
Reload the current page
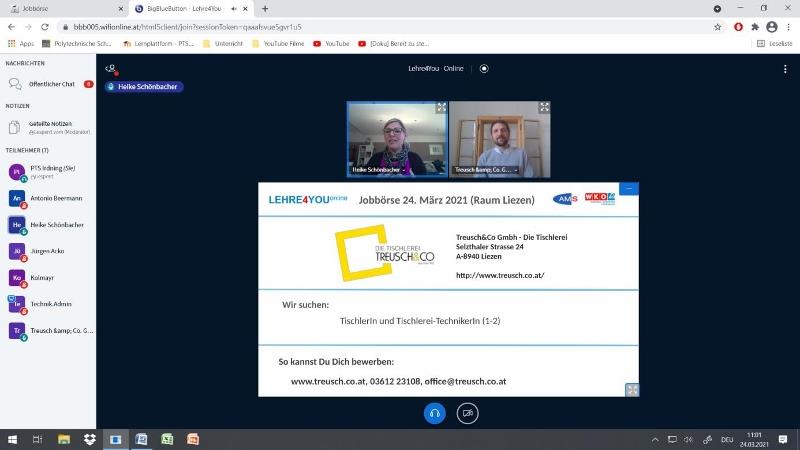45,27
